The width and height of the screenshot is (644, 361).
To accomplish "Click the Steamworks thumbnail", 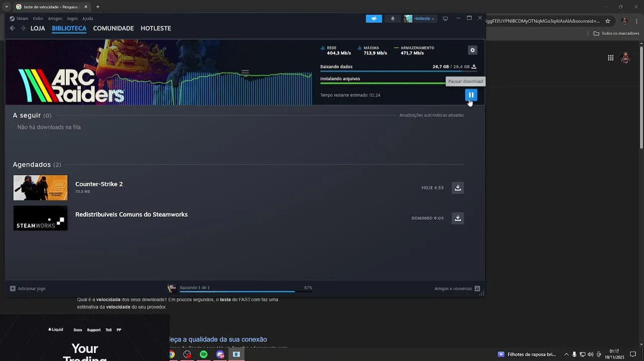I will click(40, 218).
